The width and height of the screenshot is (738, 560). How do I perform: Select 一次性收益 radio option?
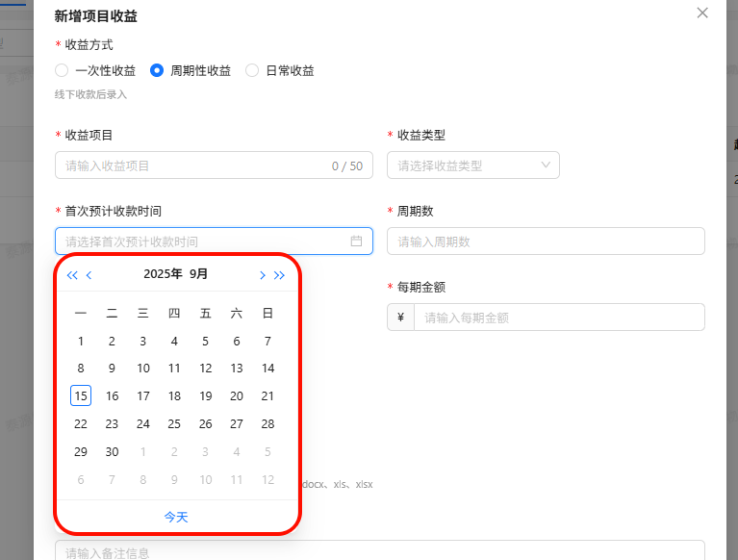coord(63,70)
